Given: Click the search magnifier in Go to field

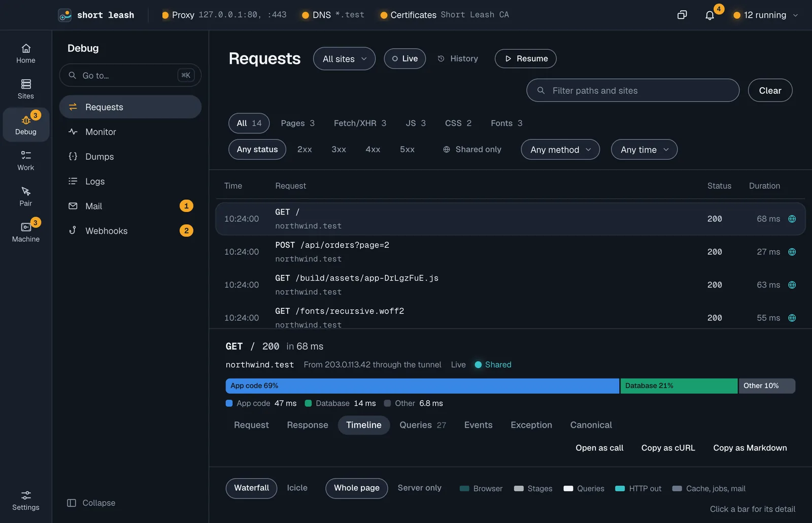Looking at the screenshot, I should coord(73,75).
